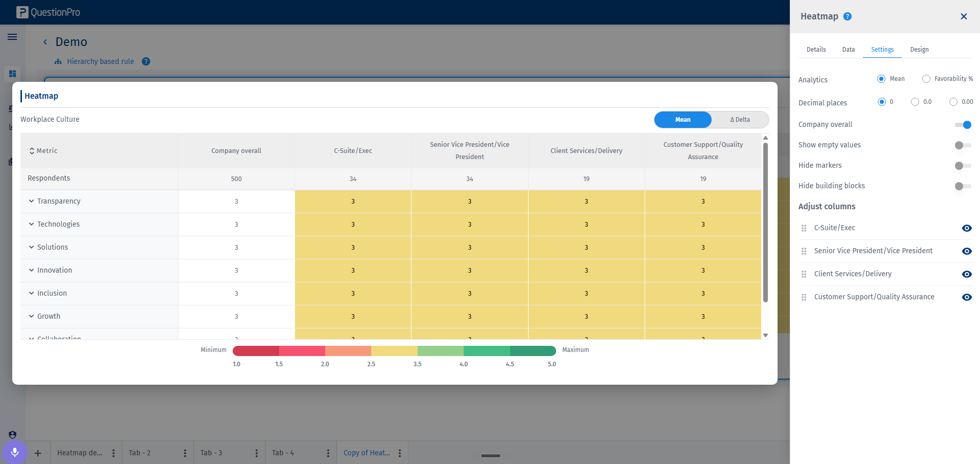Switch to Data tab
Image resolution: width=980 pixels, height=464 pixels.
pos(849,50)
